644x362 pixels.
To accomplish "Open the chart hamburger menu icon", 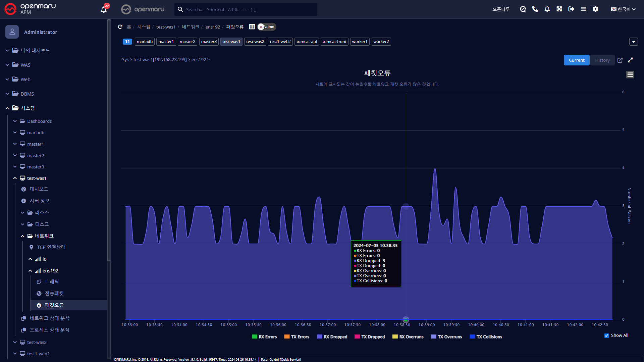I will click(630, 74).
